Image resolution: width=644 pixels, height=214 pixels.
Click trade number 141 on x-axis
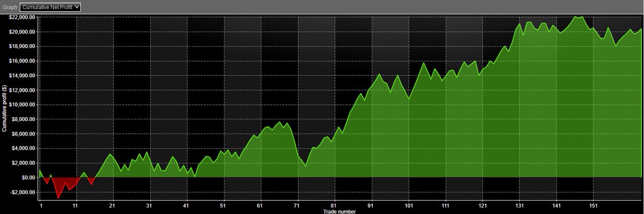tap(557, 205)
